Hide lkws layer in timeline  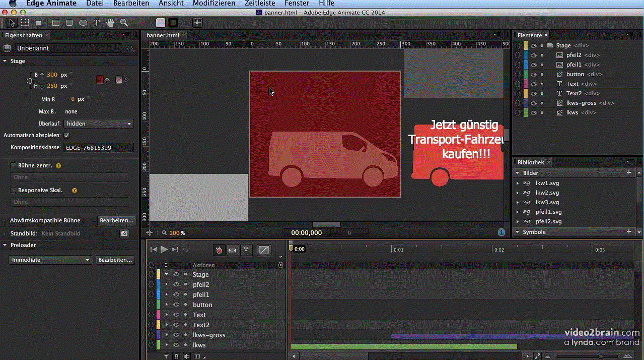pos(176,345)
